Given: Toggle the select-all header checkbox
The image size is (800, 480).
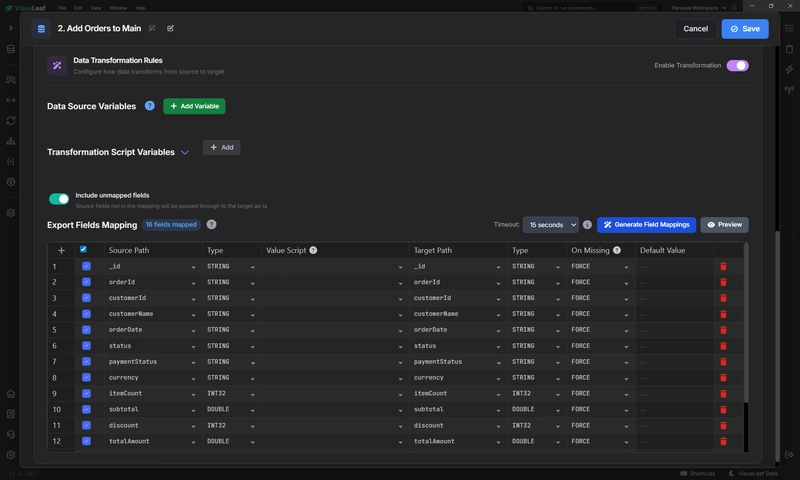Looking at the screenshot, I should point(83,249).
